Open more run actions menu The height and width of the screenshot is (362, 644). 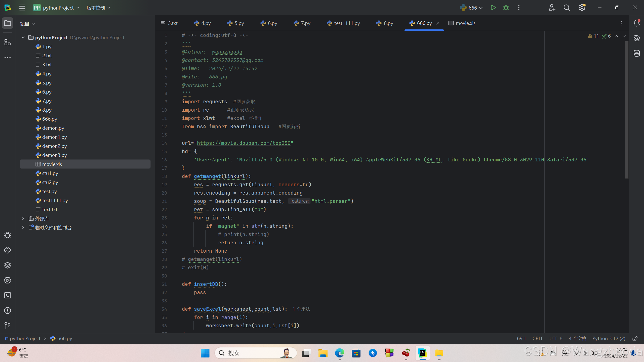(519, 8)
